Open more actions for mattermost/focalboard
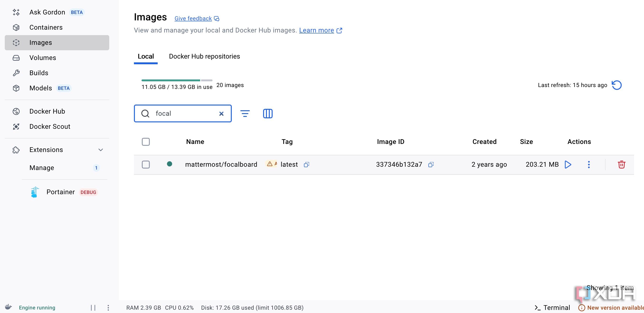 click(x=589, y=165)
